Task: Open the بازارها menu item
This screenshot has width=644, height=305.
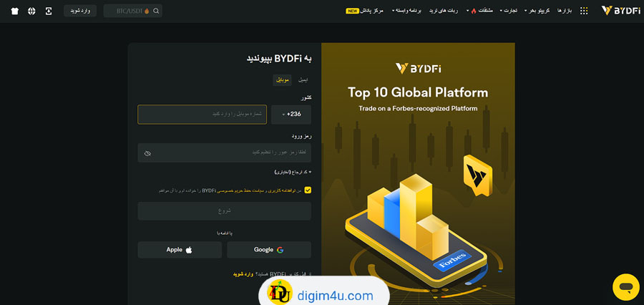Action: tap(565, 11)
